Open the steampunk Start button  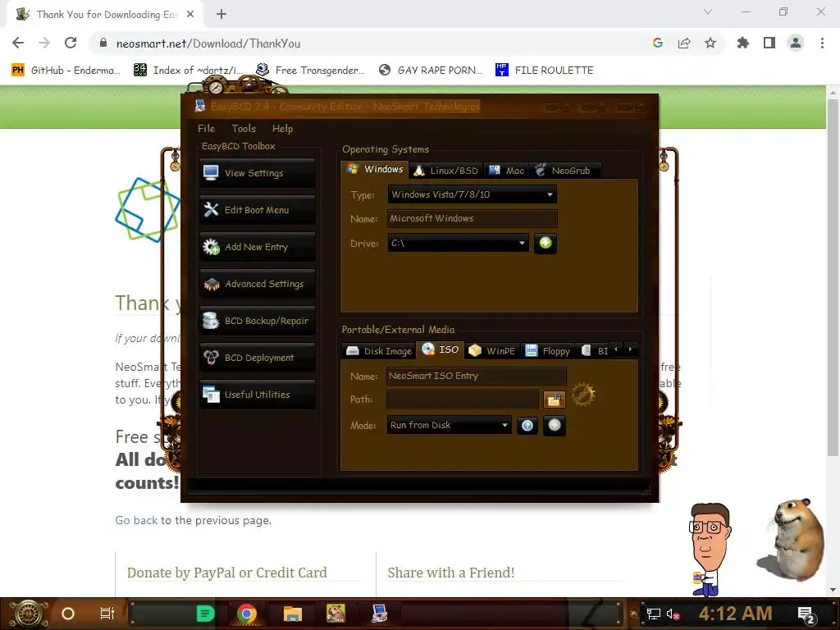[x=28, y=614]
